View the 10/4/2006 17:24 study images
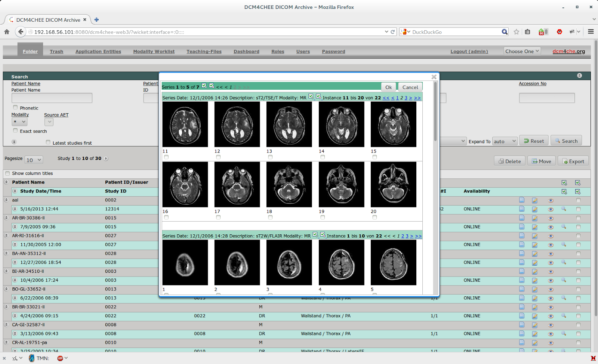This screenshot has height=364, width=598. [x=551, y=281]
